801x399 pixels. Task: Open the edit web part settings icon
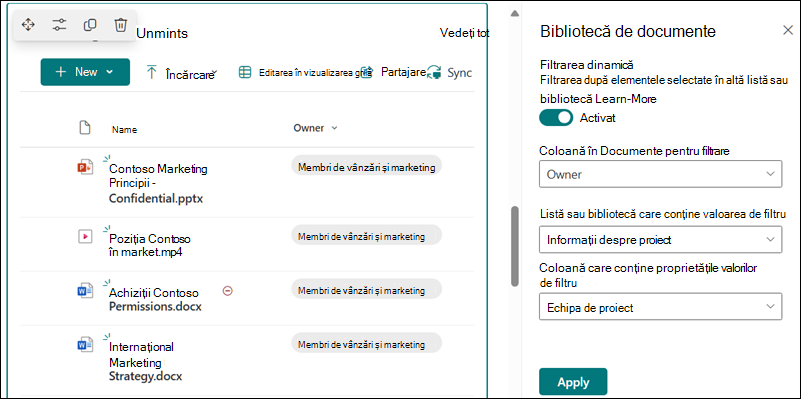click(x=59, y=24)
